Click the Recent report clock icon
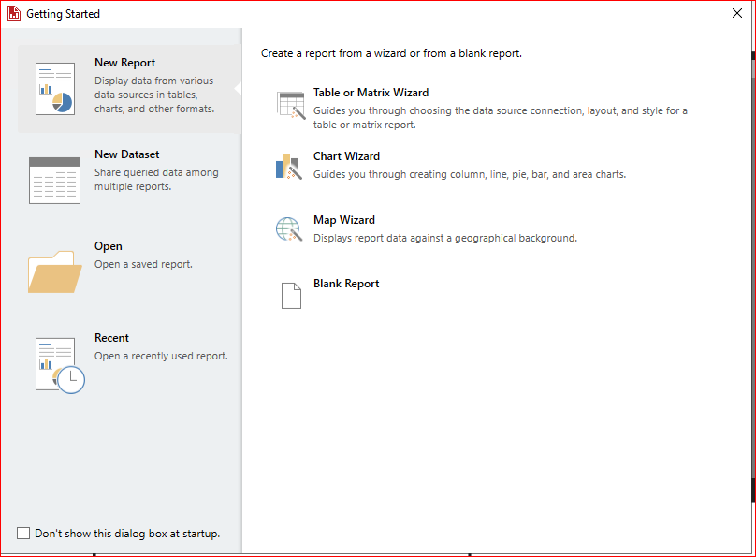756x557 pixels. [x=59, y=364]
